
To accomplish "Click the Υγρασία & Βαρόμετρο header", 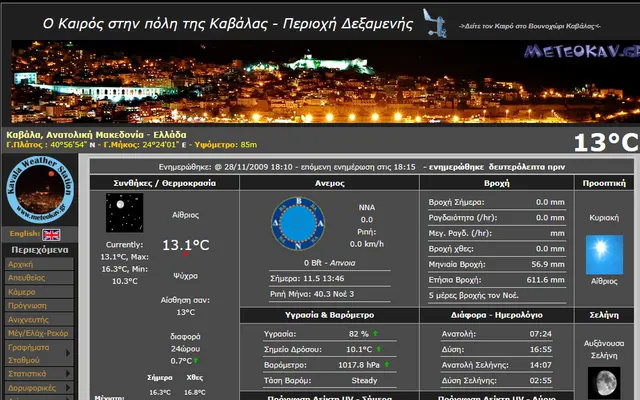I will [x=329, y=315].
